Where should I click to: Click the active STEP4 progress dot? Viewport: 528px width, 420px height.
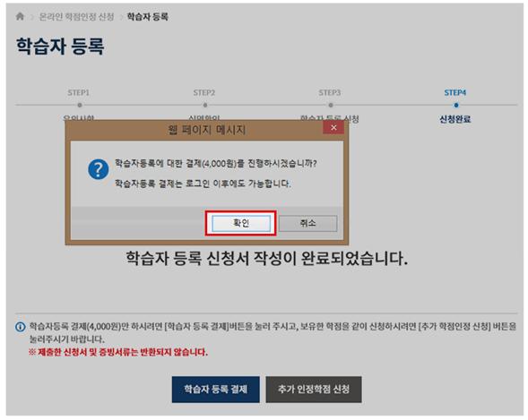456,106
